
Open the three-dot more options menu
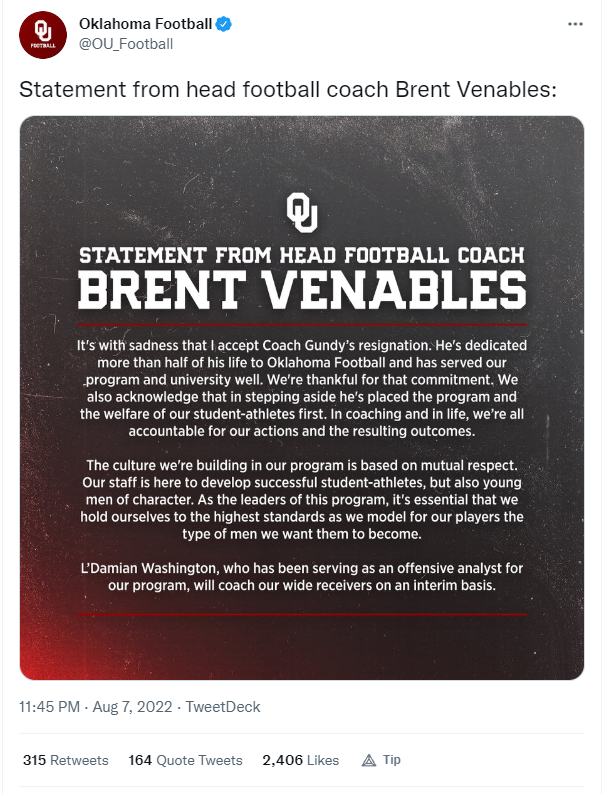(575, 24)
